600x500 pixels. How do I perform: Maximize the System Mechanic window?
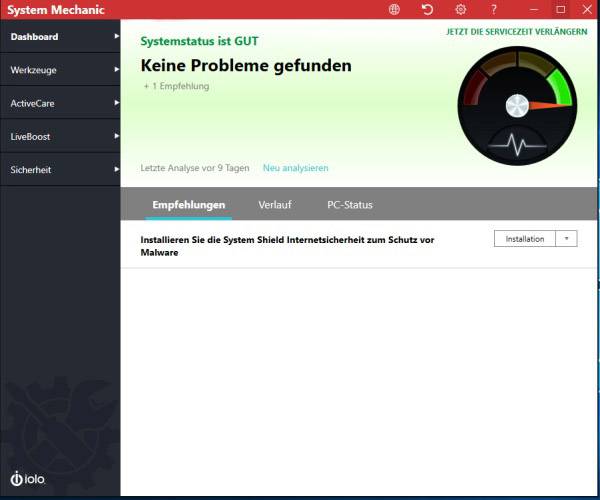click(x=561, y=9)
